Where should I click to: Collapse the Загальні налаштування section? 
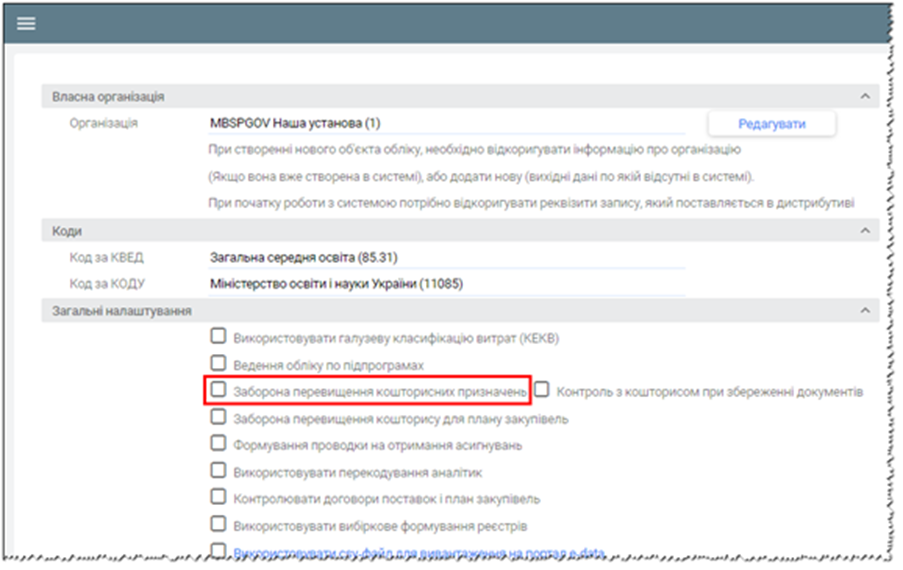tap(864, 312)
